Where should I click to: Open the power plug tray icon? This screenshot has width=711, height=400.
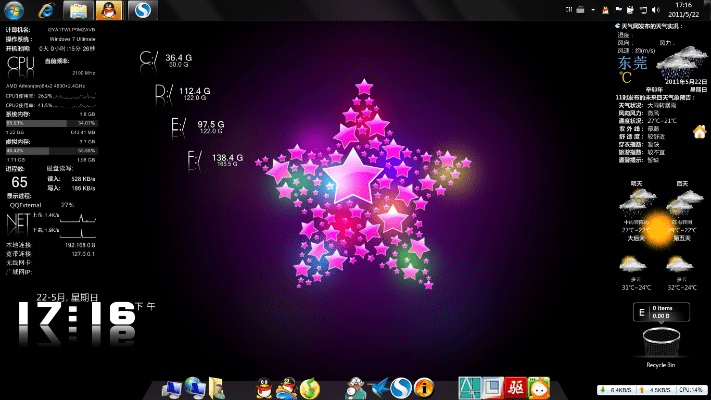click(630, 10)
